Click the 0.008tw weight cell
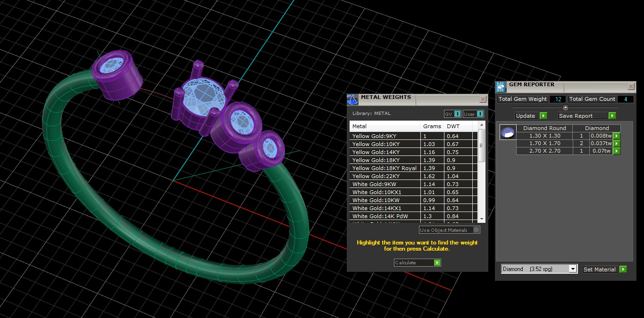The width and height of the screenshot is (644, 318). [x=601, y=136]
